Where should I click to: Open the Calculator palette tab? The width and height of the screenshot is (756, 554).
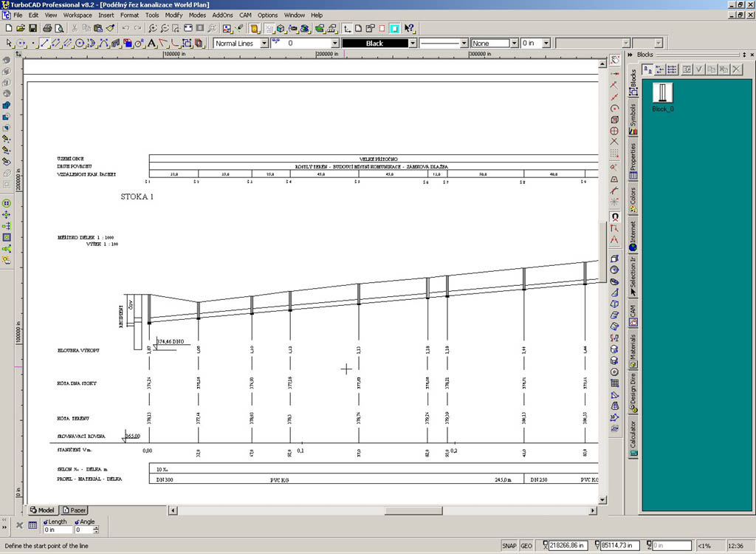[633, 438]
